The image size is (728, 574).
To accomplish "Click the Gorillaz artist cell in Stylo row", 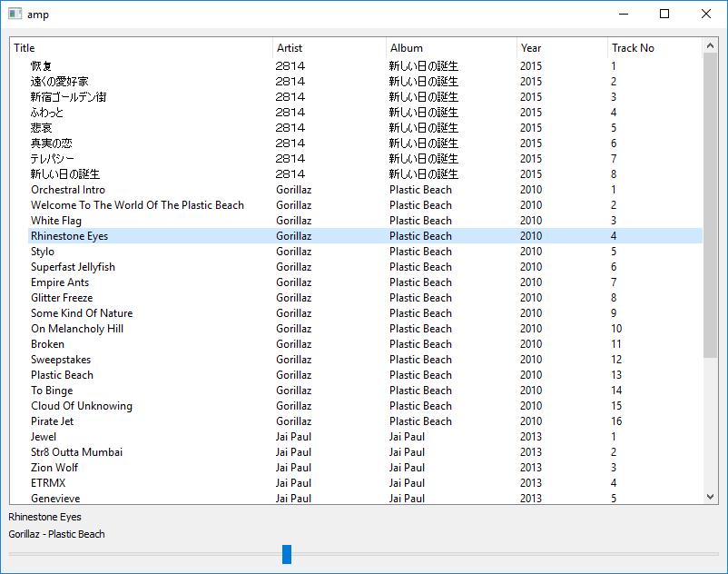I will point(293,252).
